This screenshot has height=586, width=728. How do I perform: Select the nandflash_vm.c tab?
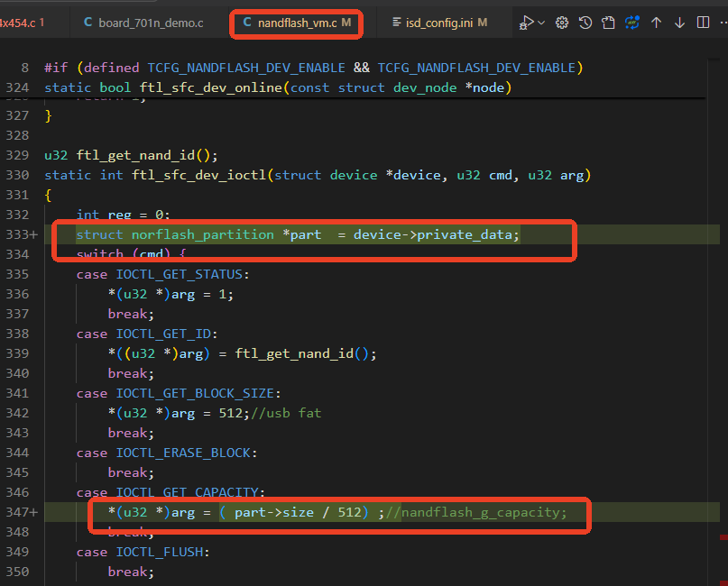pos(297,23)
